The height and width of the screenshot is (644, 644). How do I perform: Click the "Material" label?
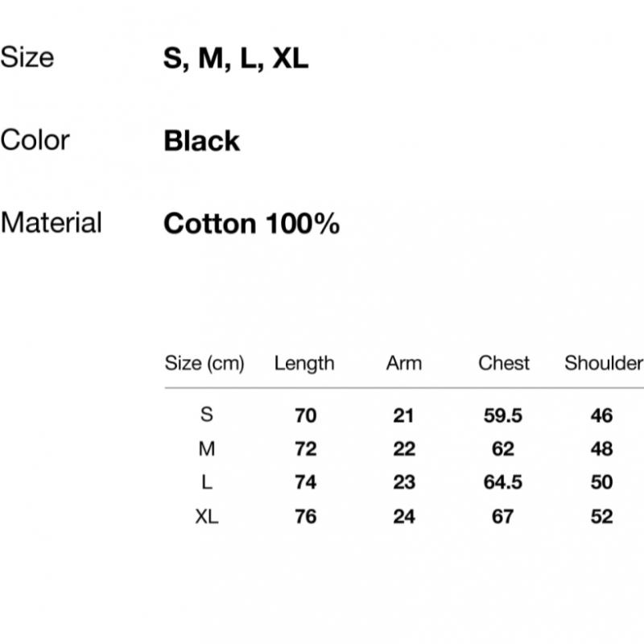(52, 222)
